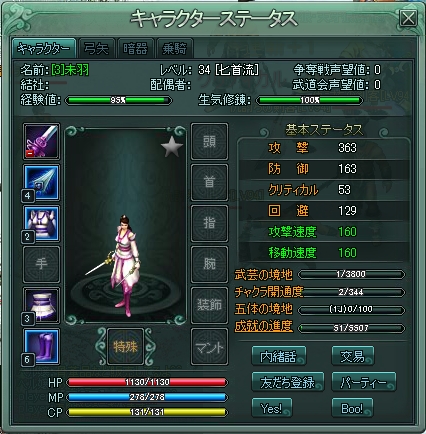Click the 内緒話 whisper button
The image size is (426, 434).
(x=279, y=356)
